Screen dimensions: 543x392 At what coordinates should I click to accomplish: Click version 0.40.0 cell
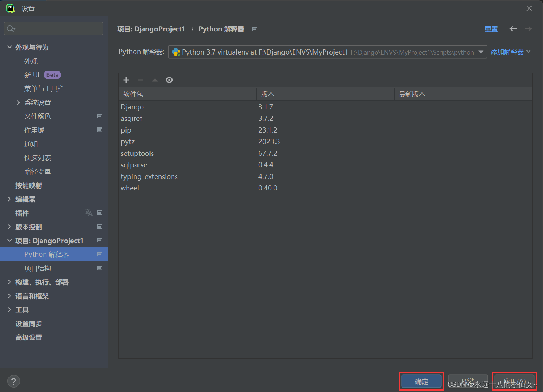268,188
